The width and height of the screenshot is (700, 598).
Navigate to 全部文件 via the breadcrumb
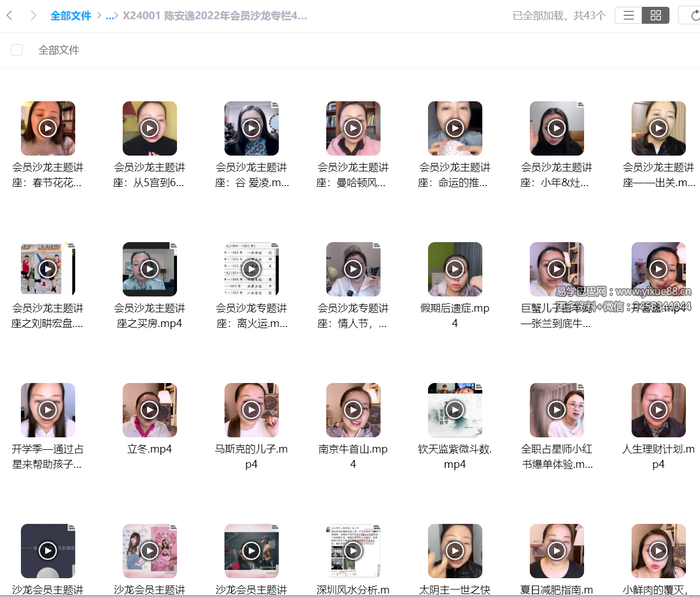click(71, 16)
